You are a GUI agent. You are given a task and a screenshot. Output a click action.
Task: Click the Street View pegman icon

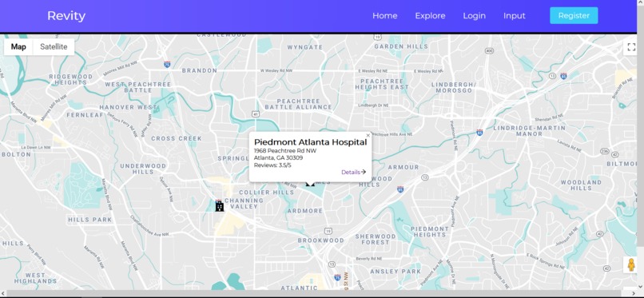click(632, 264)
